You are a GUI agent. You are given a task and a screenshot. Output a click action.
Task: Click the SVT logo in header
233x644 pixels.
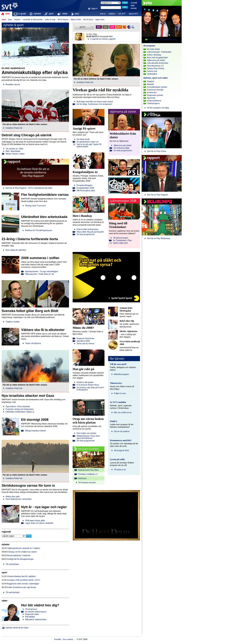10,6
